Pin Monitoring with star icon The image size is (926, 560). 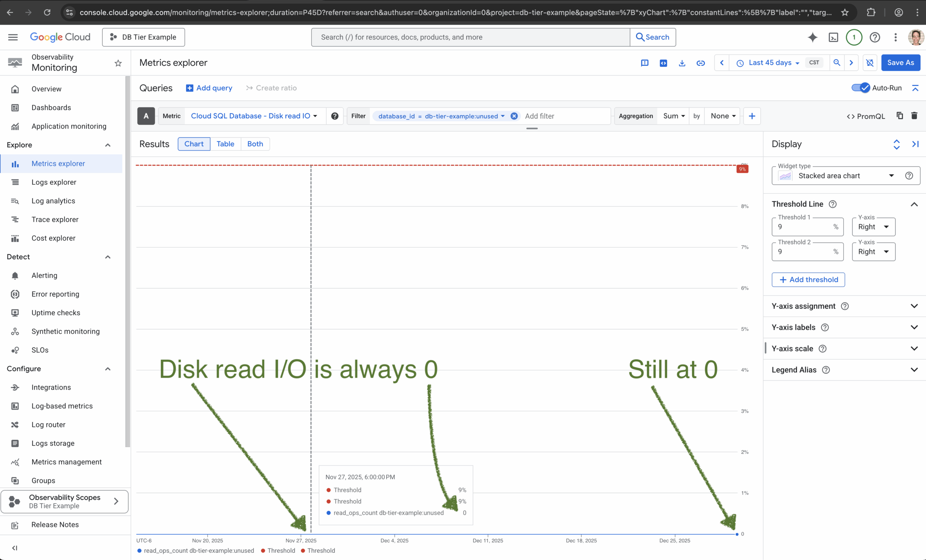pyautogui.click(x=118, y=63)
